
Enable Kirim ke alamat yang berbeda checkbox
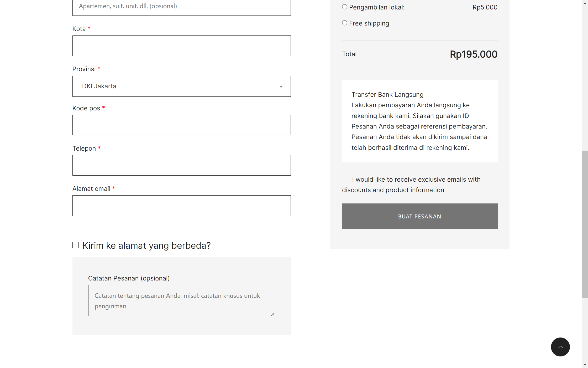click(76, 245)
